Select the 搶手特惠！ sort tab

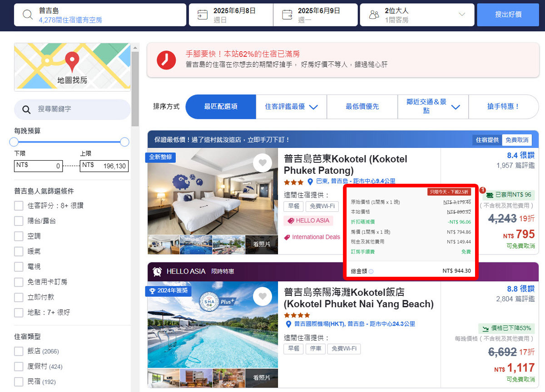[503, 107]
